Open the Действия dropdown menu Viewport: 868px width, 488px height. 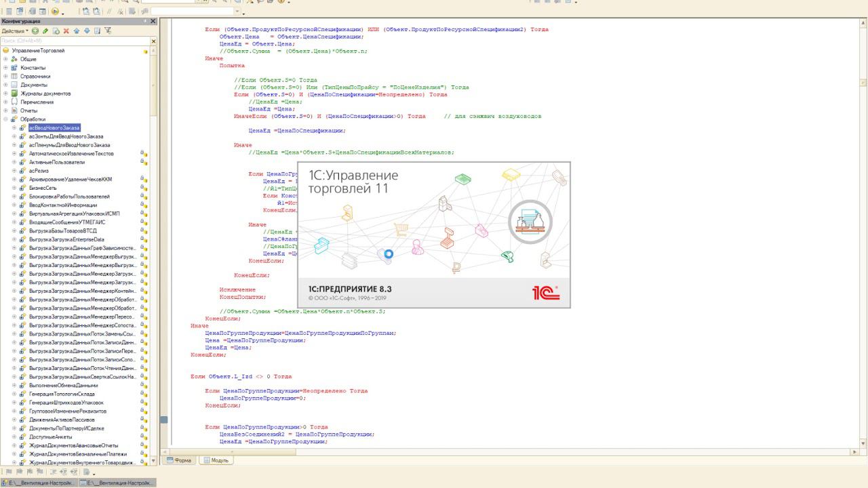click(x=14, y=31)
